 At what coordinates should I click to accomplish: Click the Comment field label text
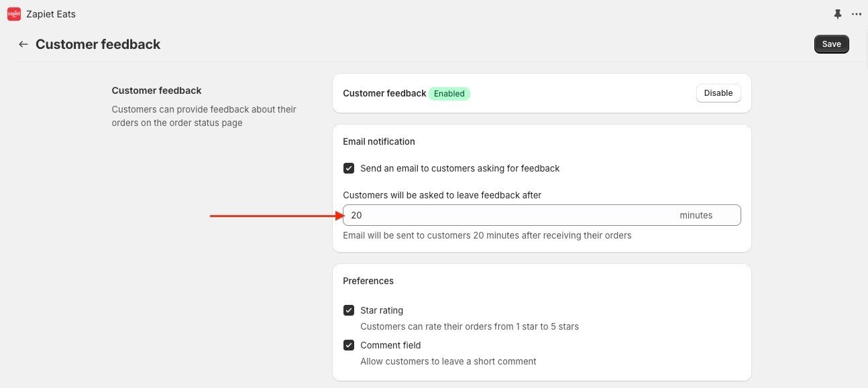coord(390,345)
